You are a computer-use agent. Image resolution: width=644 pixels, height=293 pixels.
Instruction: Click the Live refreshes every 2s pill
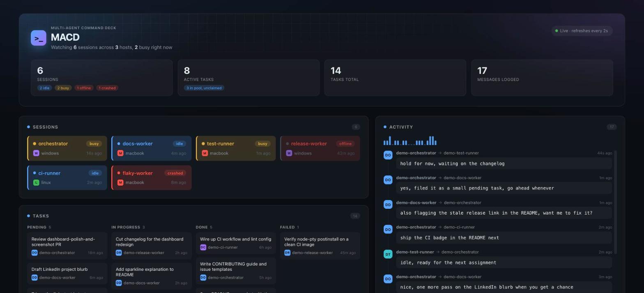coord(582,31)
